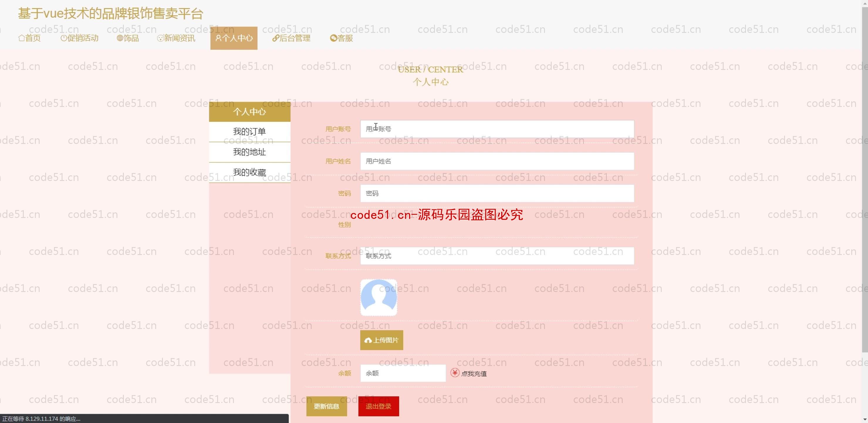The image size is (868, 423).
Task: Click the link icon beside 后台管理
Action: point(276,38)
